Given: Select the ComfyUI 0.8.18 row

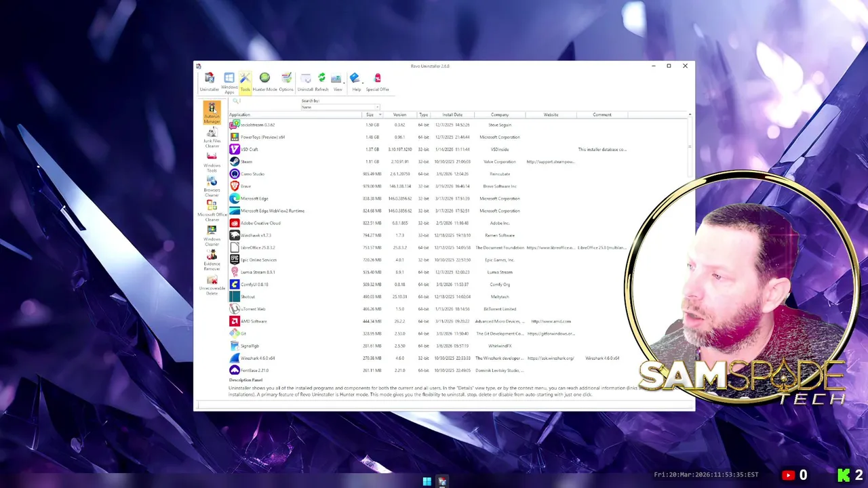Looking at the screenshot, I should click(x=458, y=284).
